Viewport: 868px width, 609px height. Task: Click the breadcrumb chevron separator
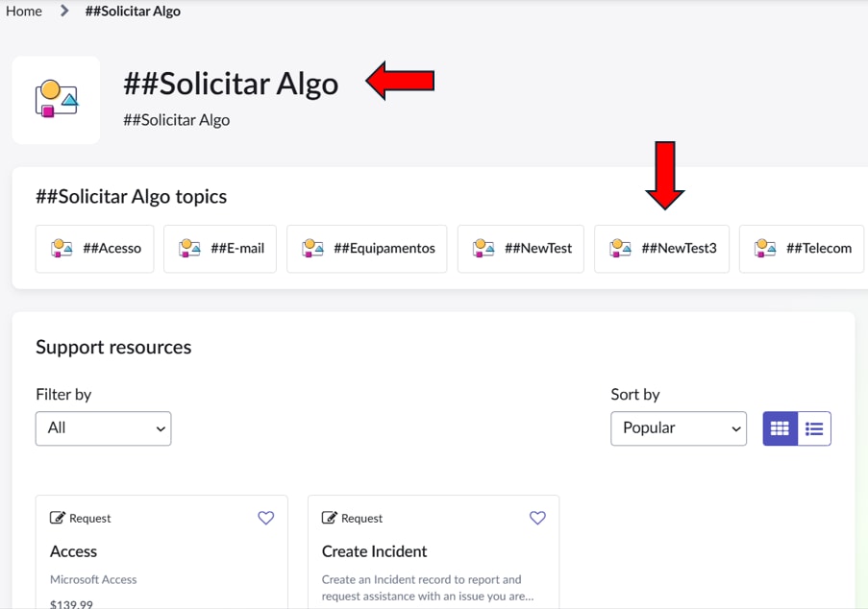(x=64, y=11)
